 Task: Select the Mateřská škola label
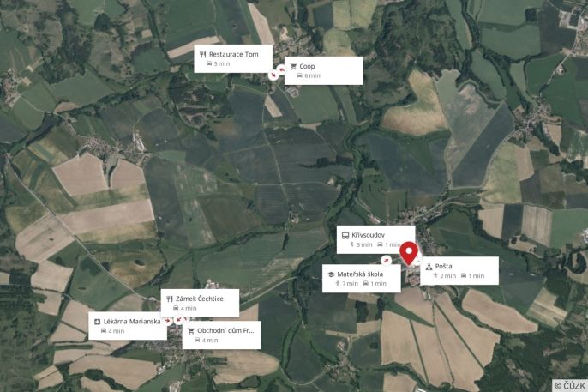pos(362,278)
